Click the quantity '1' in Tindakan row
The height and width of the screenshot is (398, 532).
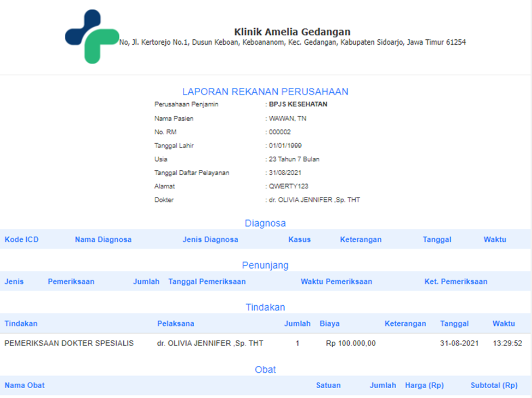(x=297, y=343)
